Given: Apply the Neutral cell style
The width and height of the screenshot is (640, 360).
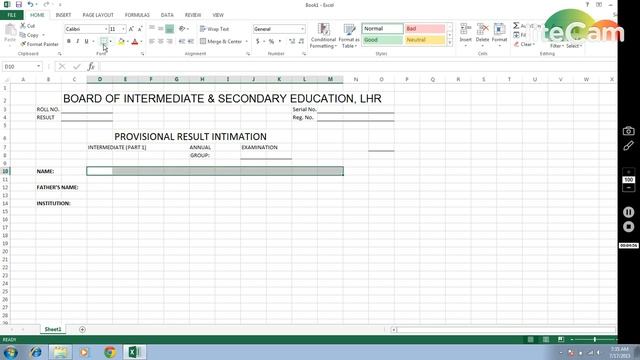Looking at the screenshot, I should [x=425, y=40].
